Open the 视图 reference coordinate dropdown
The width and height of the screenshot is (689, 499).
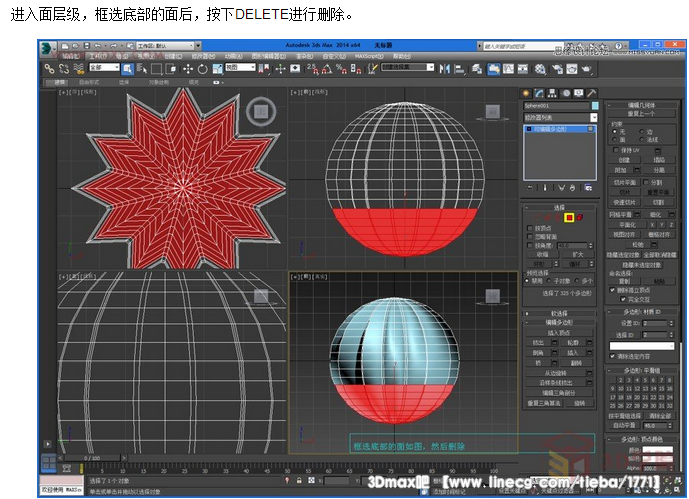click(240, 67)
